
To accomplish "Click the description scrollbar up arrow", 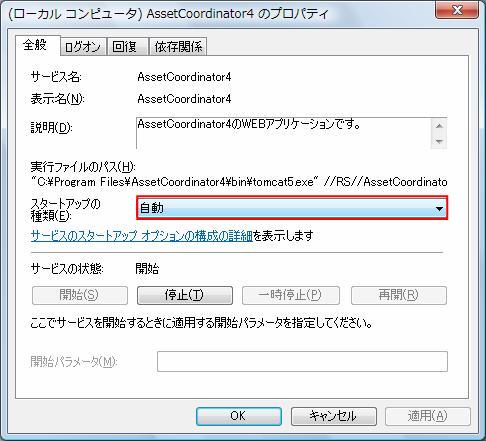I will pyautogui.click(x=439, y=126).
